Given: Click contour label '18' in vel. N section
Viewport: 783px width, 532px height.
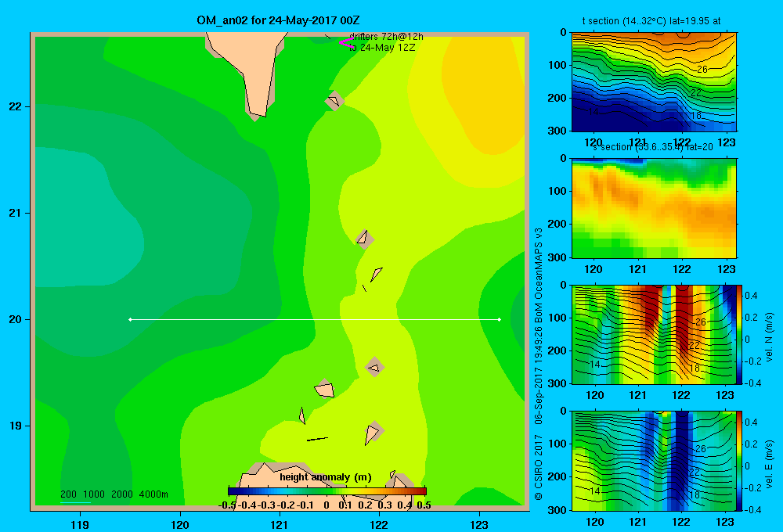Looking at the screenshot, I should (x=695, y=368).
